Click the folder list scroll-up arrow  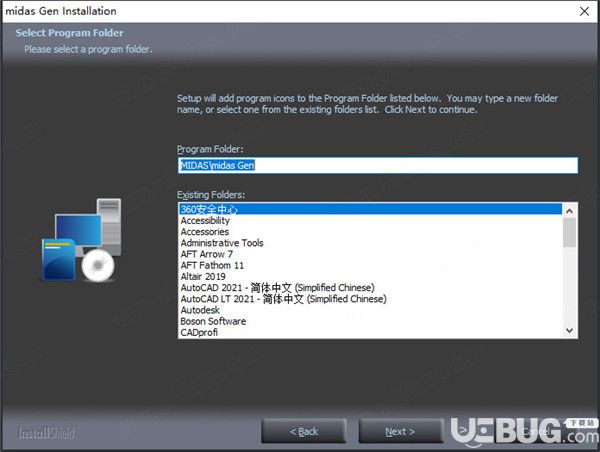pyautogui.click(x=569, y=211)
